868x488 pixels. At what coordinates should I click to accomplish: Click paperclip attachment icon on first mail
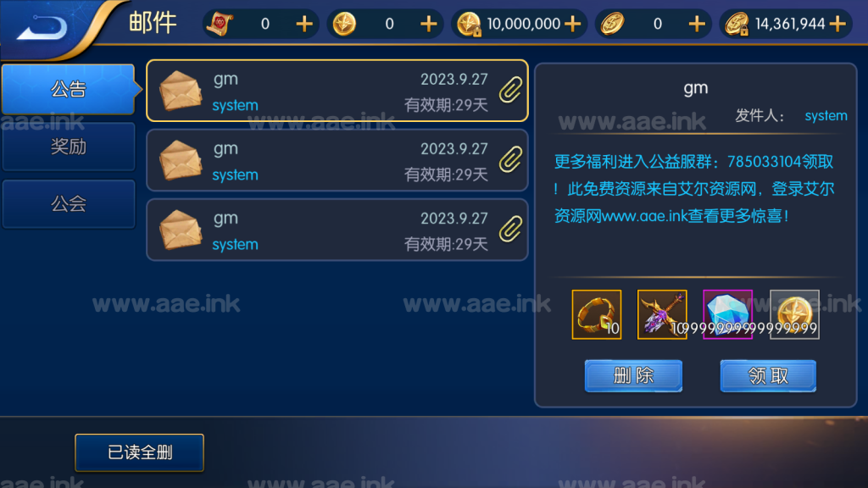coord(510,90)
